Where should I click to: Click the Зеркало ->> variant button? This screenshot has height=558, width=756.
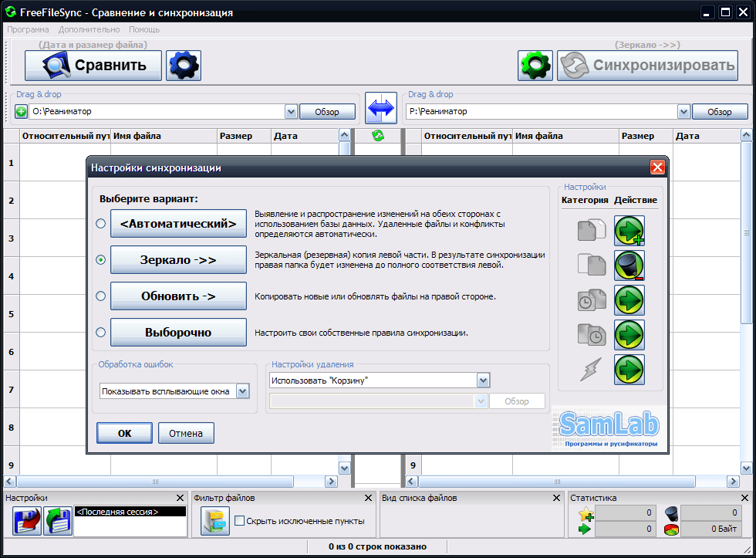point(178,259)
